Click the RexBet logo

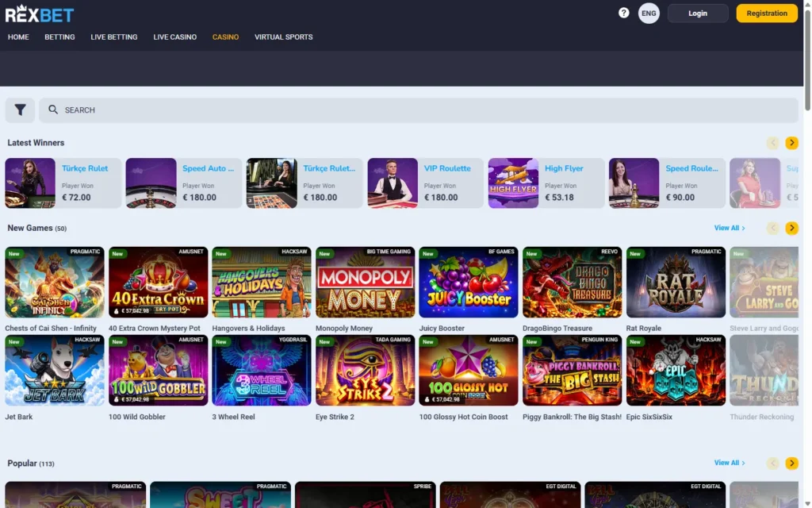(x=40, y=14)
